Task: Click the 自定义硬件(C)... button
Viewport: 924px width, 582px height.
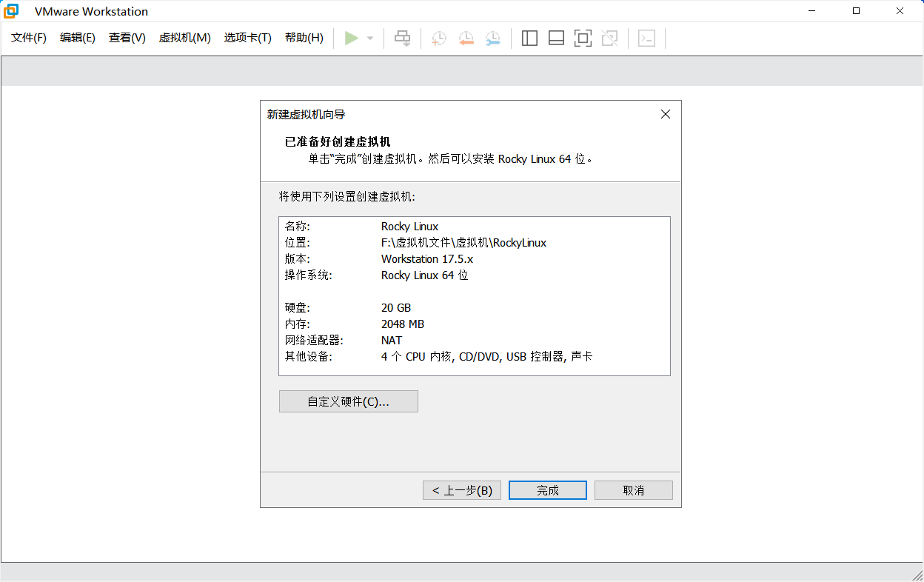Action: 348,401
